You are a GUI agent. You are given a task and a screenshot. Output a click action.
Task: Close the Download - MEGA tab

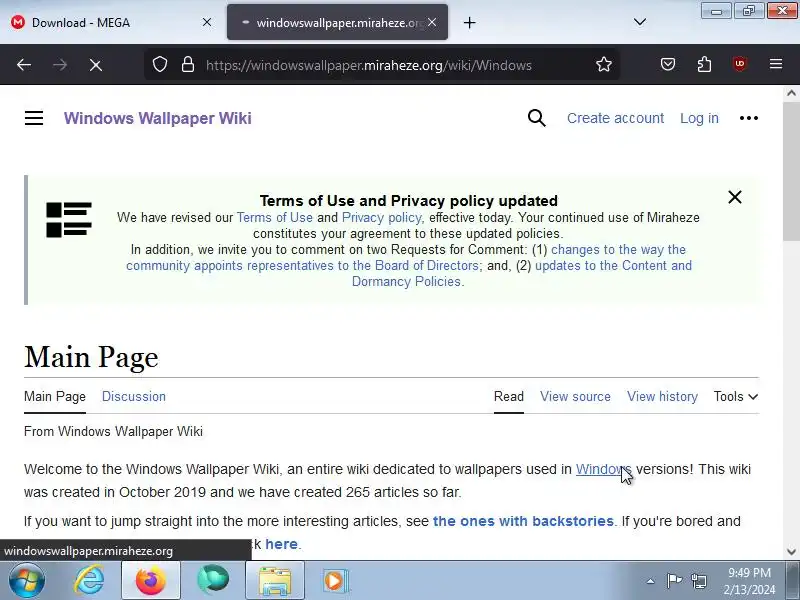click(207, 22)
